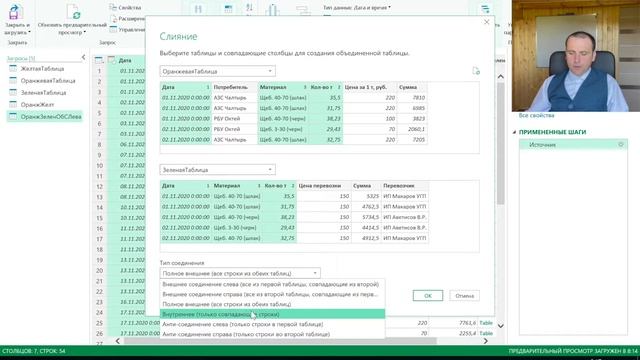
Task: Click the Перевозчик column header
Action: (x=405, y=186)
